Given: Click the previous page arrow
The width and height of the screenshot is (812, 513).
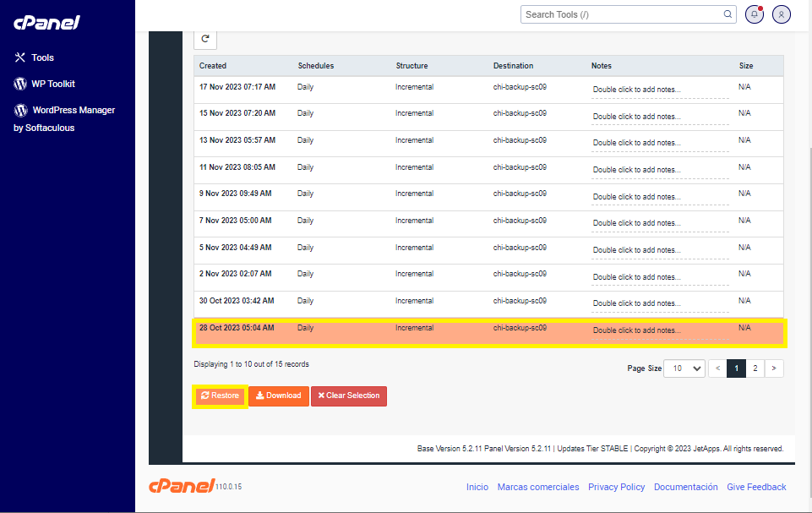Looking at the screenshot, I should tap(717, 368).
